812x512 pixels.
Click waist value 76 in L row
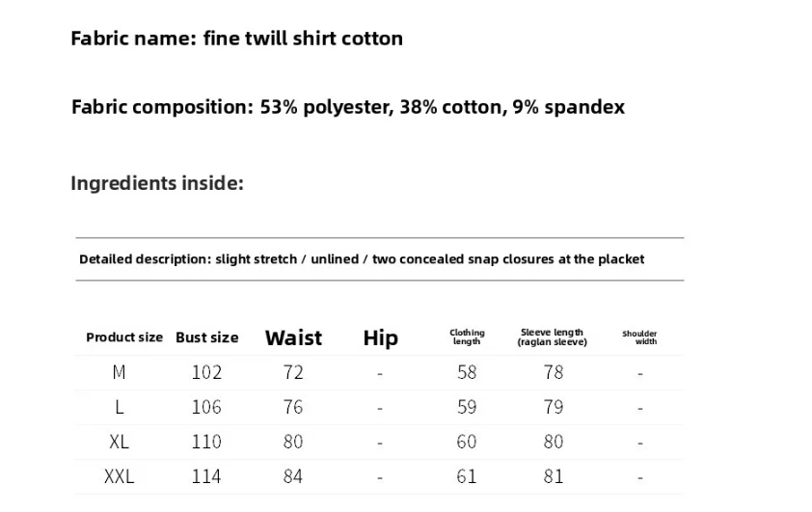click(x=293, y=407)
